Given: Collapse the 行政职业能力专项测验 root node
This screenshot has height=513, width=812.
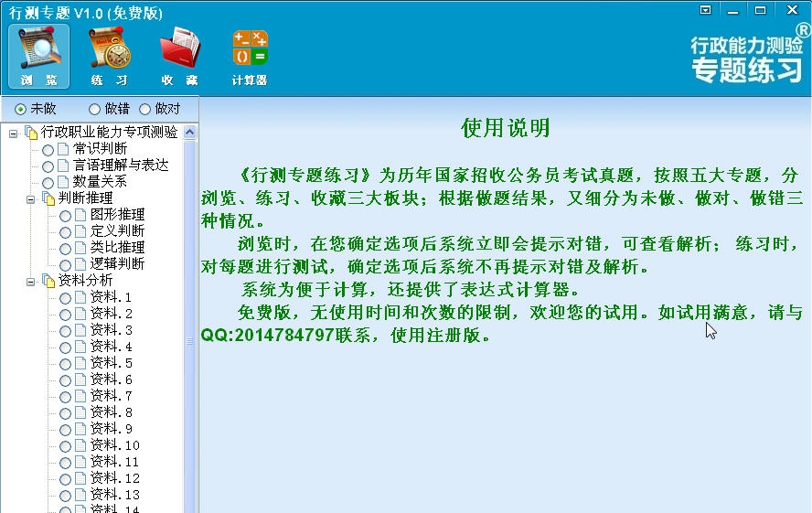Looking at the screenshot, I should (13, 134).
